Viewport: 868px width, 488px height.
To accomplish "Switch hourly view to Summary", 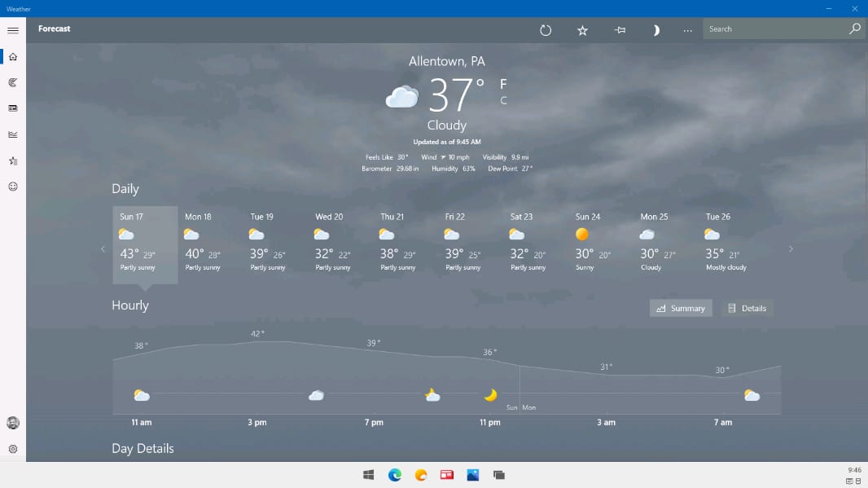I will click(x=681, y=308).
